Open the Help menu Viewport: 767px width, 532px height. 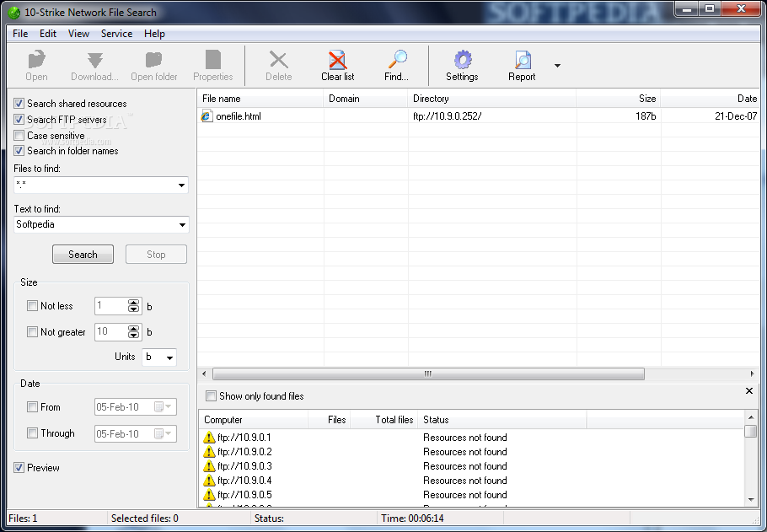tap(154, 33)
